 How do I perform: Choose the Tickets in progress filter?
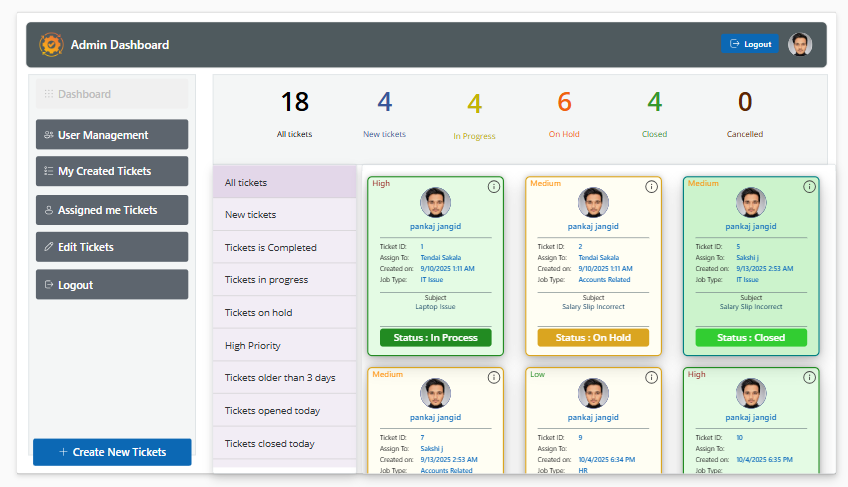coord(284,280)
